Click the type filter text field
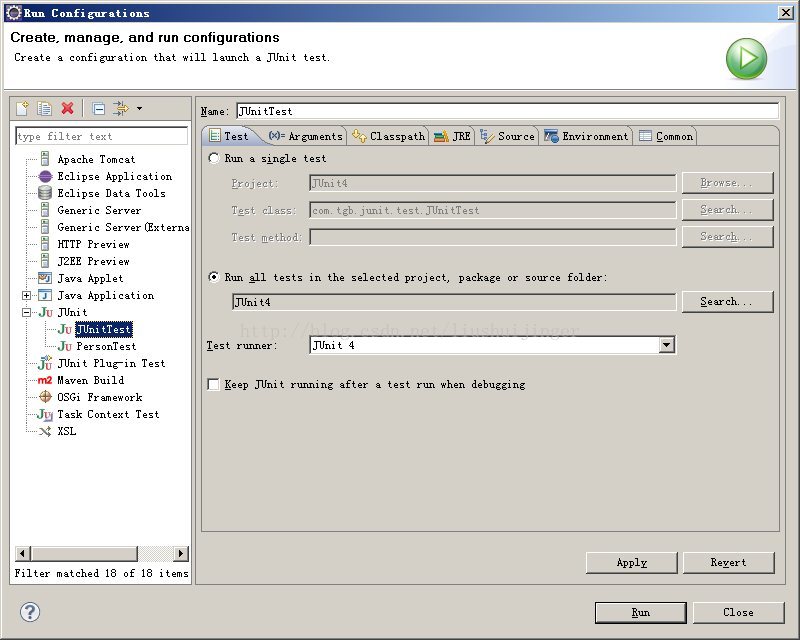The image size is (800, 640). [x=102, y=136]
